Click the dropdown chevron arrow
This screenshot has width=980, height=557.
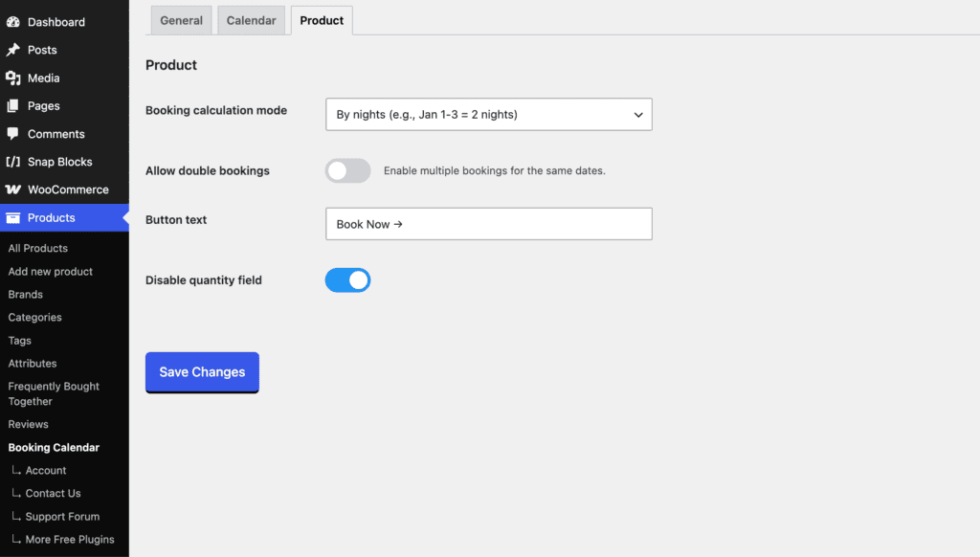point(638,115)
